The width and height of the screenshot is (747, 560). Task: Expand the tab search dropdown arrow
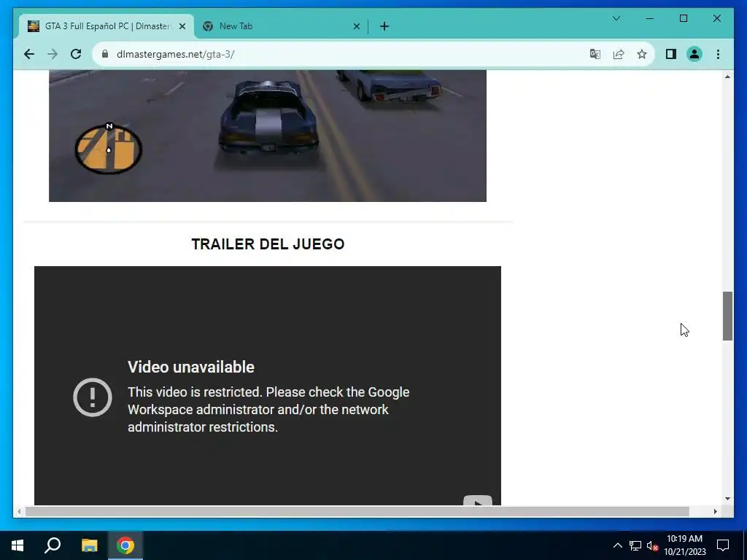point(616,18)
